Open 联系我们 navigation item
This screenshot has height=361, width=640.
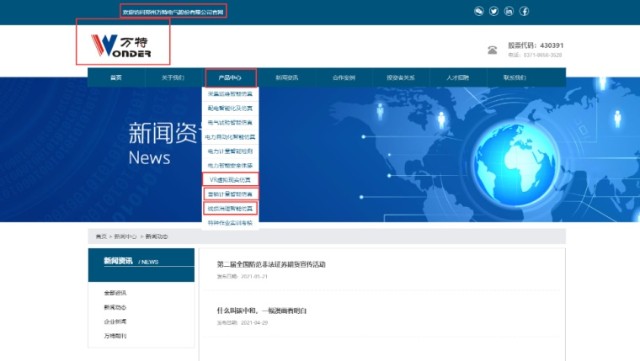coord(515,78)
